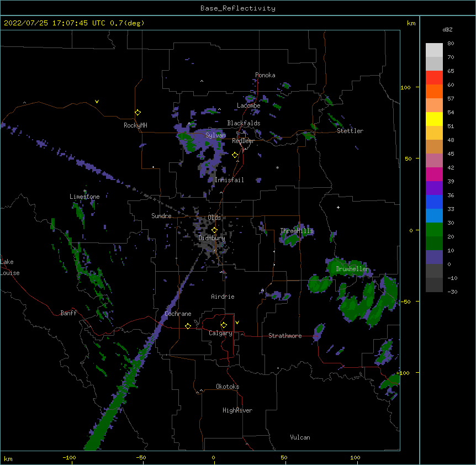
Task: Select yellow diamond marker below Cochrane label
Action: click(188, 326)
